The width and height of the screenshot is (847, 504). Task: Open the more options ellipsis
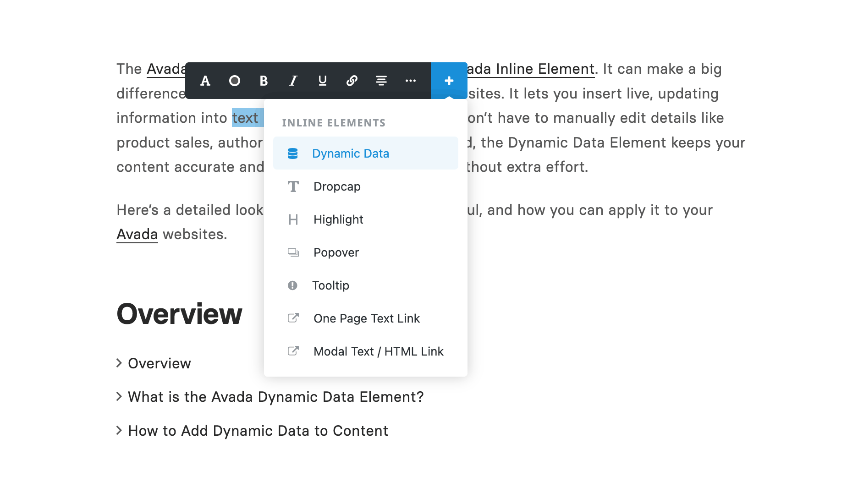pos(410,81)
